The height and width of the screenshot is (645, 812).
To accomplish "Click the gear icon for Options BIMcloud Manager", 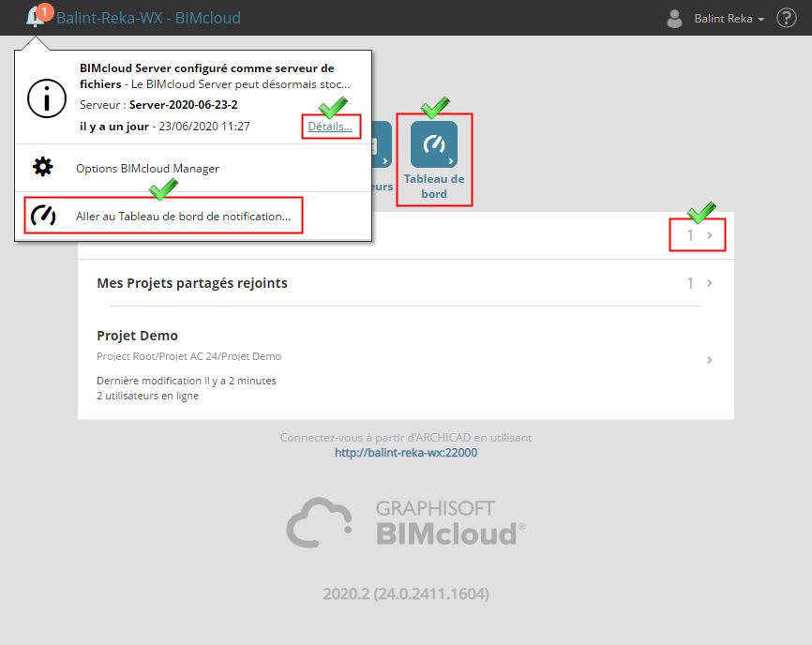I will (42, 167).
